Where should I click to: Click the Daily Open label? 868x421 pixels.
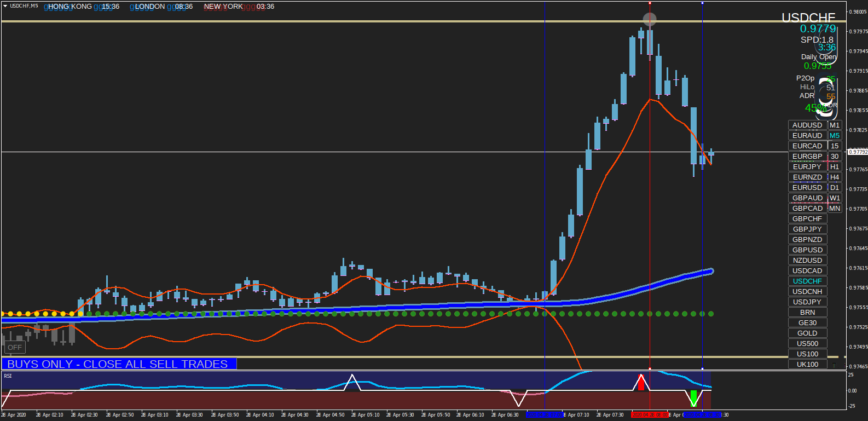[819, 57]
